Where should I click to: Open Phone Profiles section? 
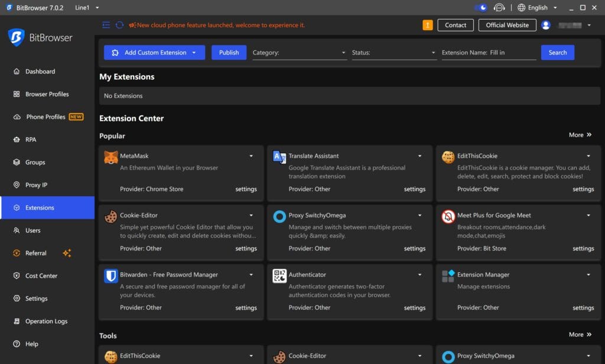click(x=47, y=116)
